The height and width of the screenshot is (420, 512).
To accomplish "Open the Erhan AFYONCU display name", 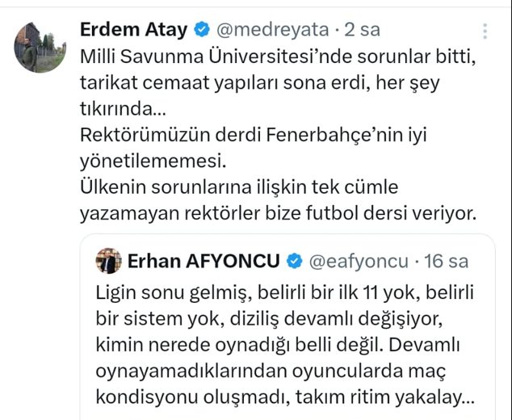I will pos(204,261).
